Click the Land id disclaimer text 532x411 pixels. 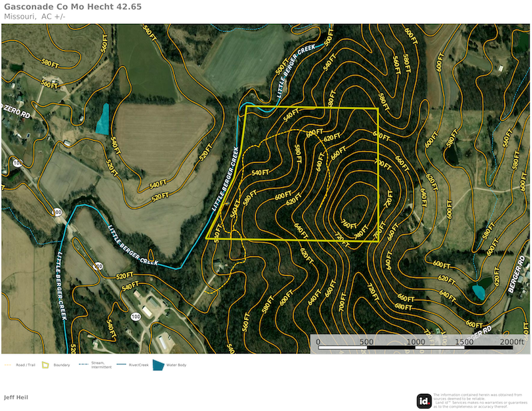click(x=477, y=400)
